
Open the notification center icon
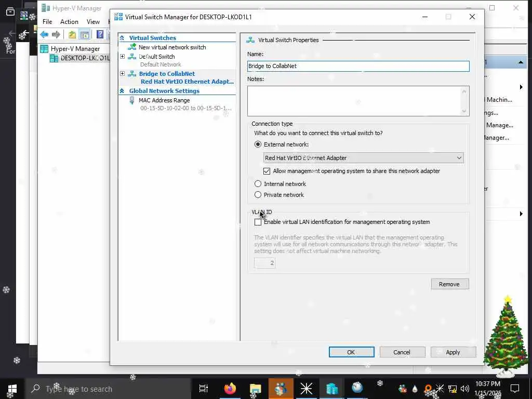pos(515,389)
